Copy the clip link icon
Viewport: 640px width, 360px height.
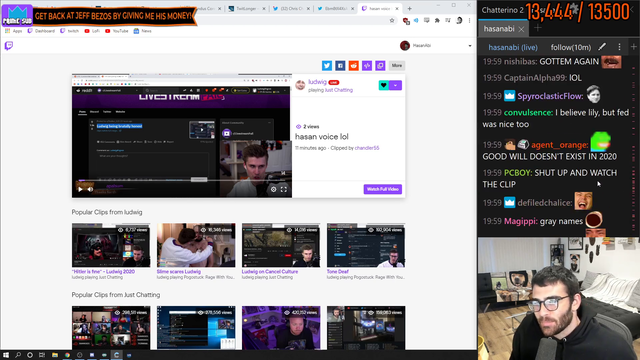coord(380,65)
